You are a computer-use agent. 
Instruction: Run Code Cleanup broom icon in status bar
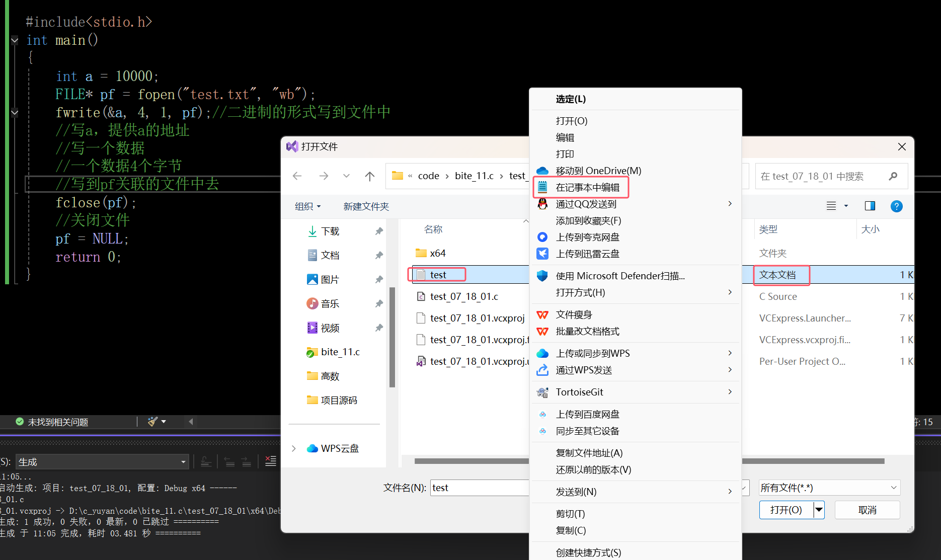(x=150, y=422)
